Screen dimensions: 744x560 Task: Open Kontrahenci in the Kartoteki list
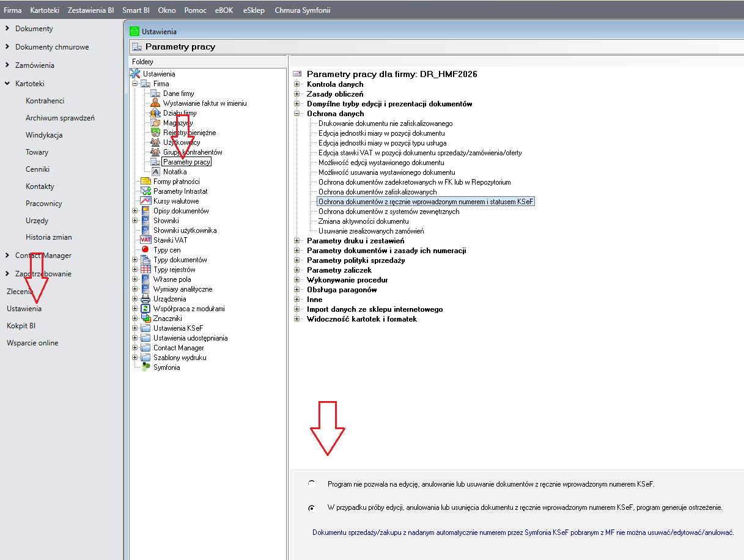(x=45, y=101)
